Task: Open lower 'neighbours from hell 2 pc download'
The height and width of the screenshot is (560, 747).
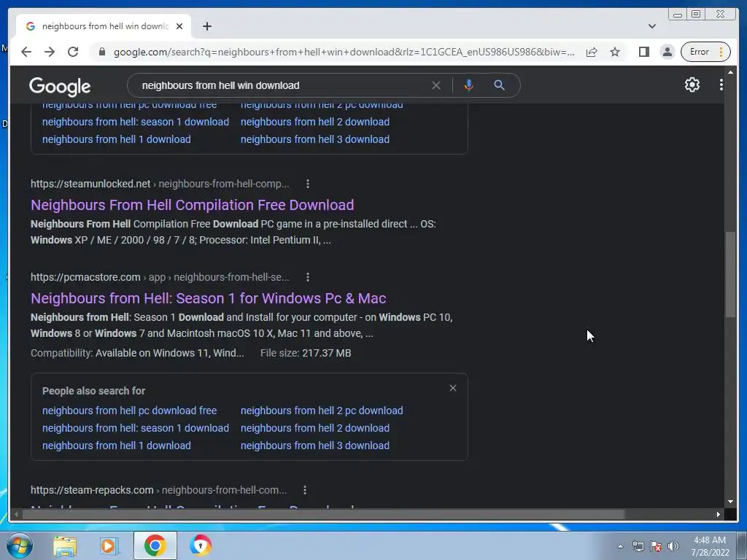Action: coord(322,411)
